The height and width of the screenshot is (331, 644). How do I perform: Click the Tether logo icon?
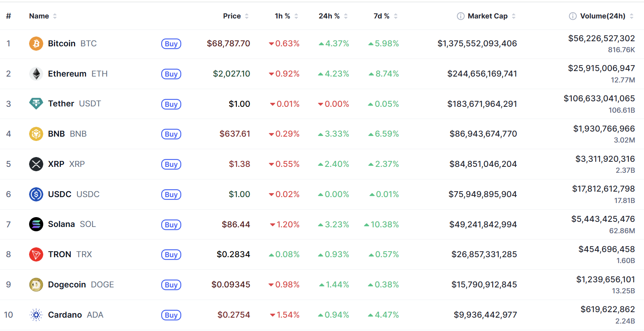36,104
